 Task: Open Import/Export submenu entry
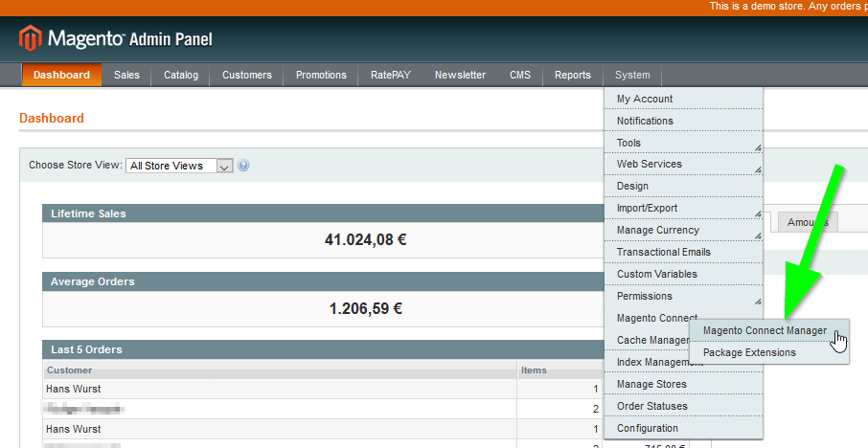pos(683,209)
